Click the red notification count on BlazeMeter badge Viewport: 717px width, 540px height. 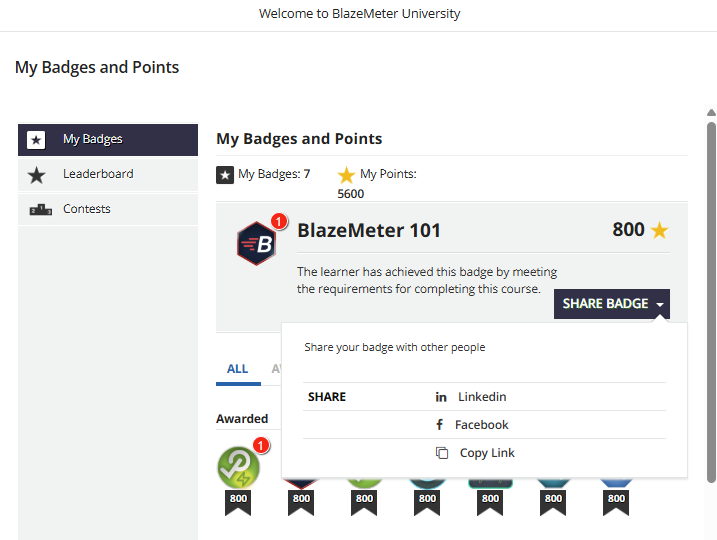point(279,221)
